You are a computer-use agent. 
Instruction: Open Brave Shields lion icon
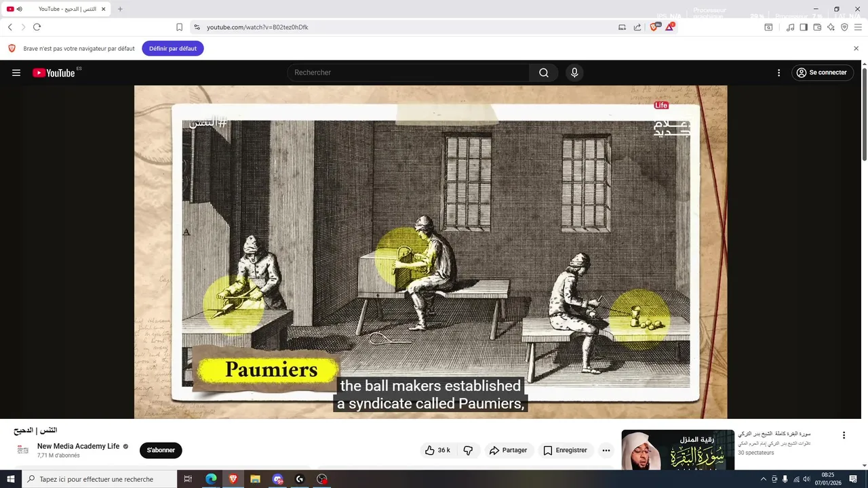654,27
